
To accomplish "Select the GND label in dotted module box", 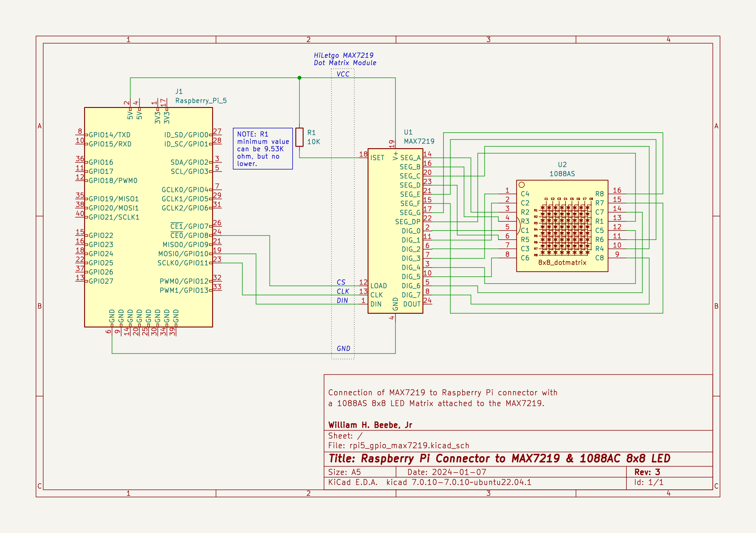I will [x=344, y=349].
